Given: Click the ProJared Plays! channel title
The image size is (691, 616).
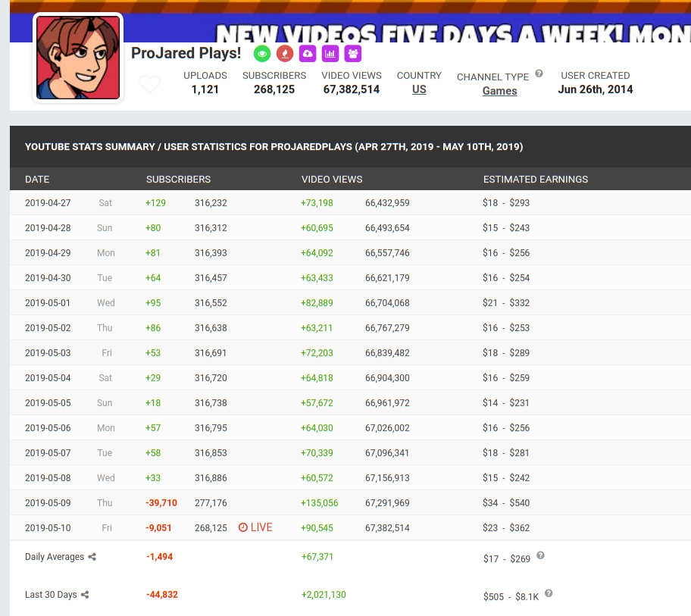Looking at the screenshot, I should (186, 53).
